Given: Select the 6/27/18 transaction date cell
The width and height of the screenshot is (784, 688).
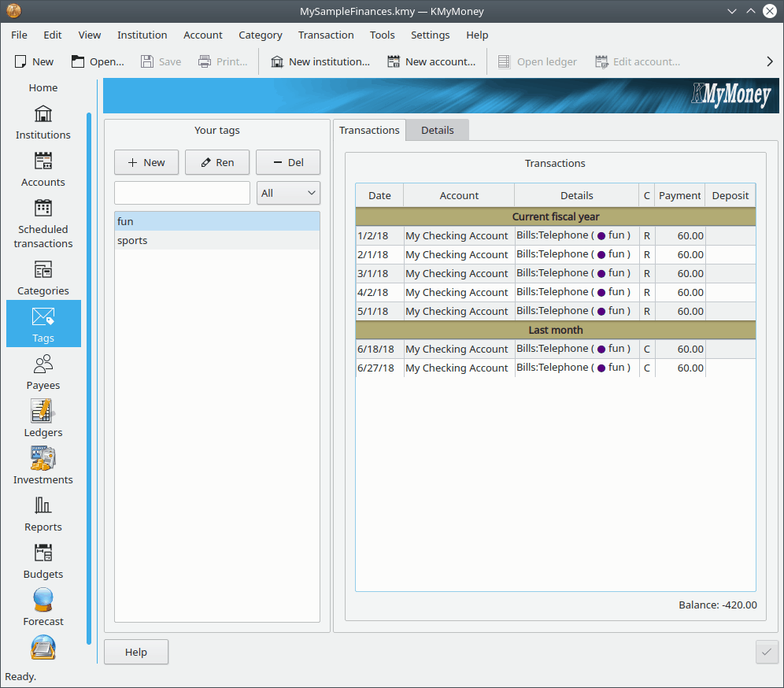Looking at the screenshot, I should 379,368.
